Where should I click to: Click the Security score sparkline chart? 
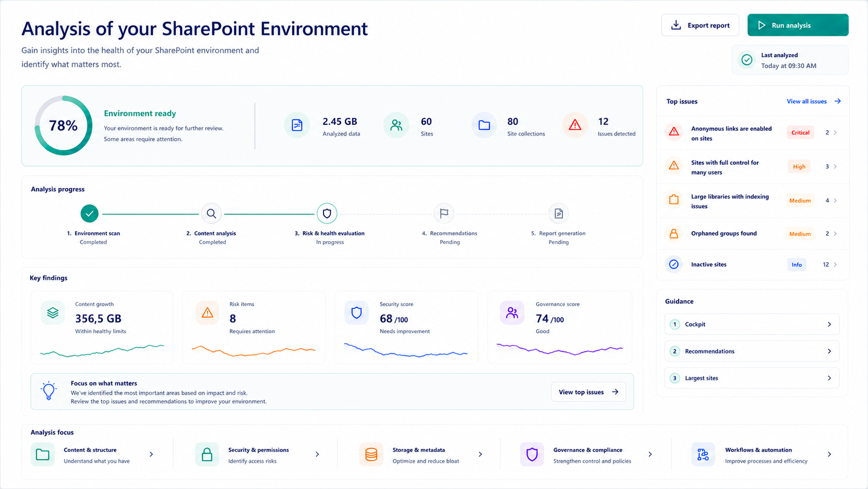(x=406, y=350)
